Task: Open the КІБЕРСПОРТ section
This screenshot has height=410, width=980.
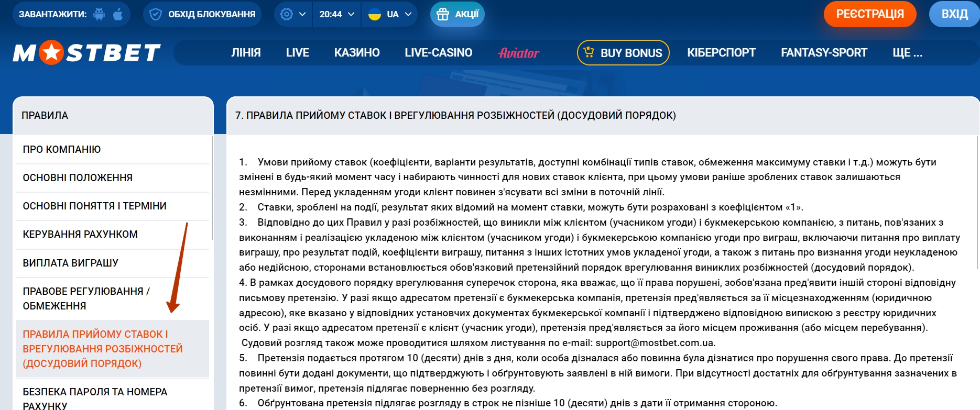Action: pyautogui.click(x=722, y=52)
